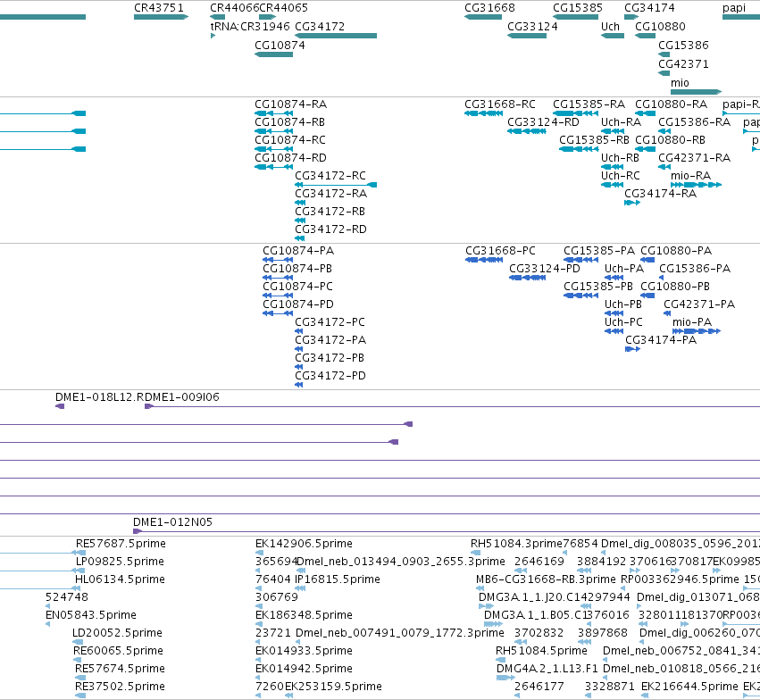Select transcript CG33124-RD

point(526,131)
